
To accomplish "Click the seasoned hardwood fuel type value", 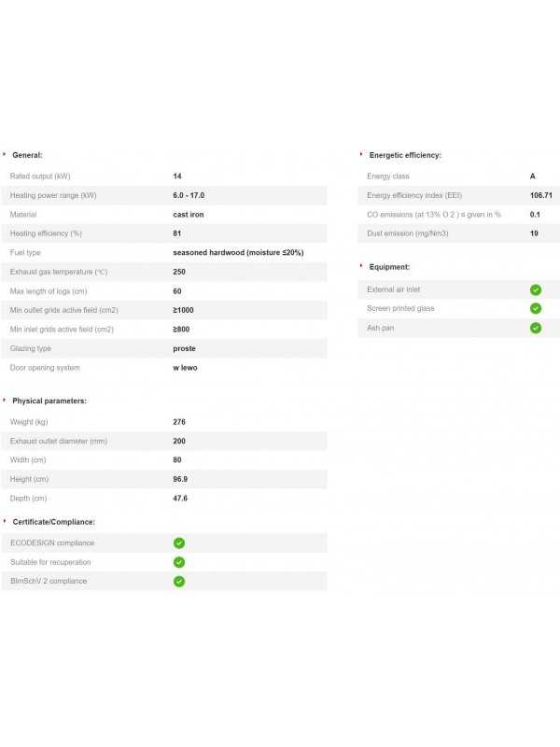I will click(238, 252).
